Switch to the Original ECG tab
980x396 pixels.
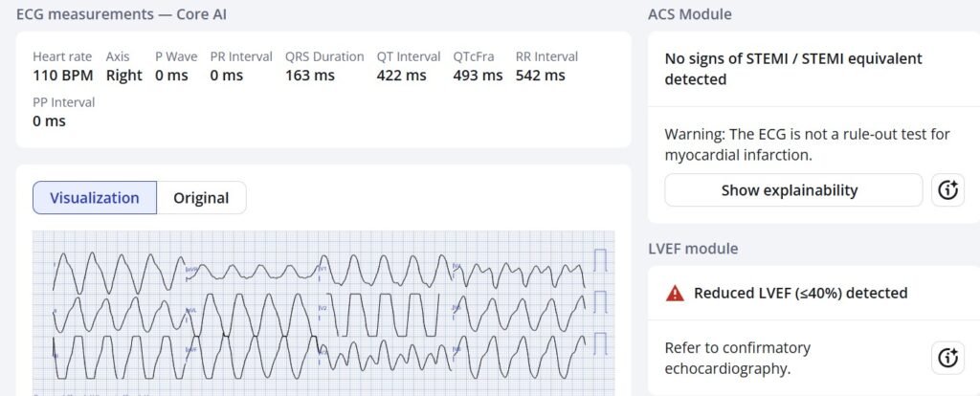pos(201,198)
